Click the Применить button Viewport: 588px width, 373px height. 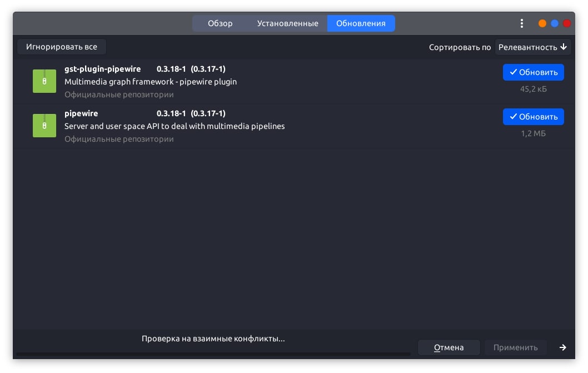(515, 347)
